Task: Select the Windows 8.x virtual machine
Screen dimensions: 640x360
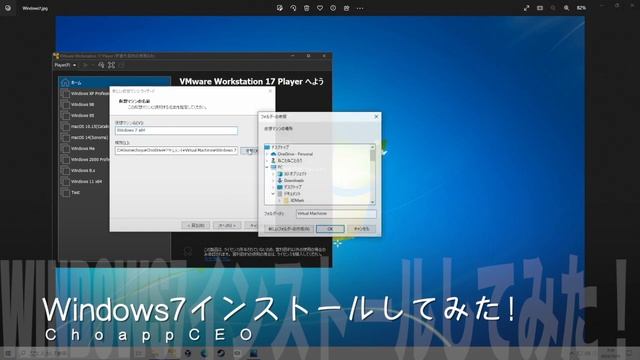Action: (85, 171)
